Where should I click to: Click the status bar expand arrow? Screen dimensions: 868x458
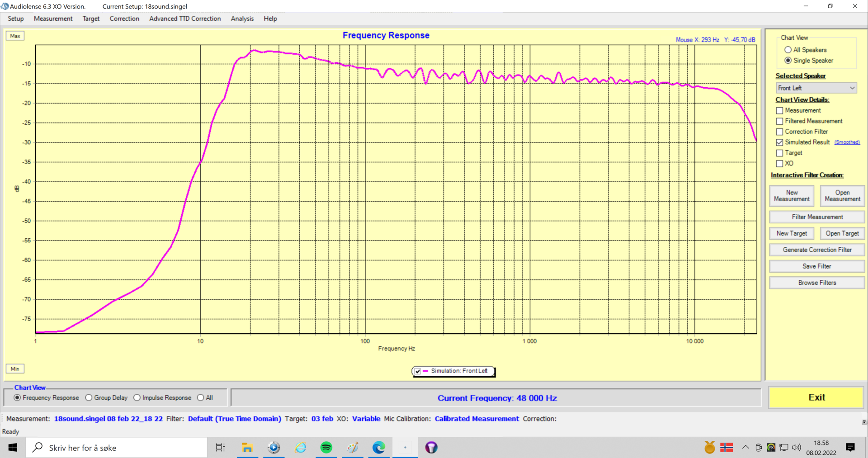click(864, 422)
